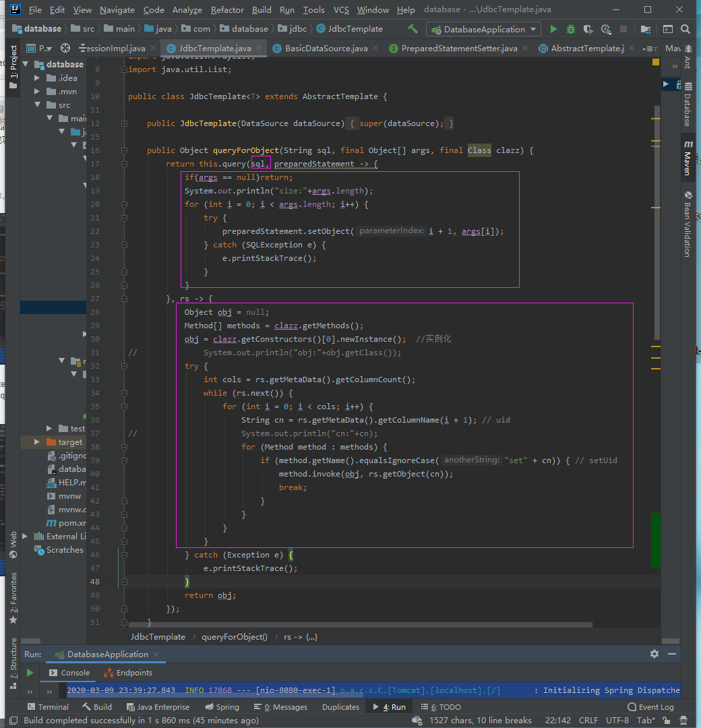Open the Project view mode dropdown
The image size is (701, 728).
click(x=40, y=49)
